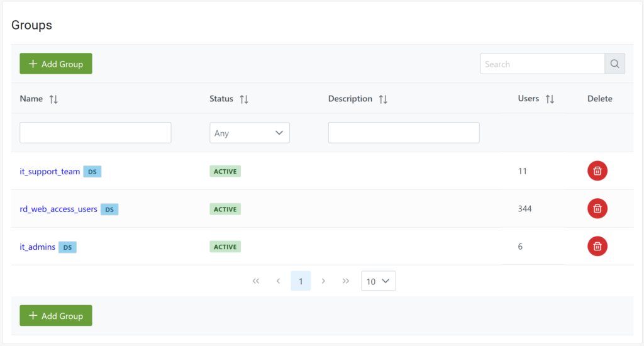Open the it_admins group link
Screen dimensions: 644x346
(37, 247)
